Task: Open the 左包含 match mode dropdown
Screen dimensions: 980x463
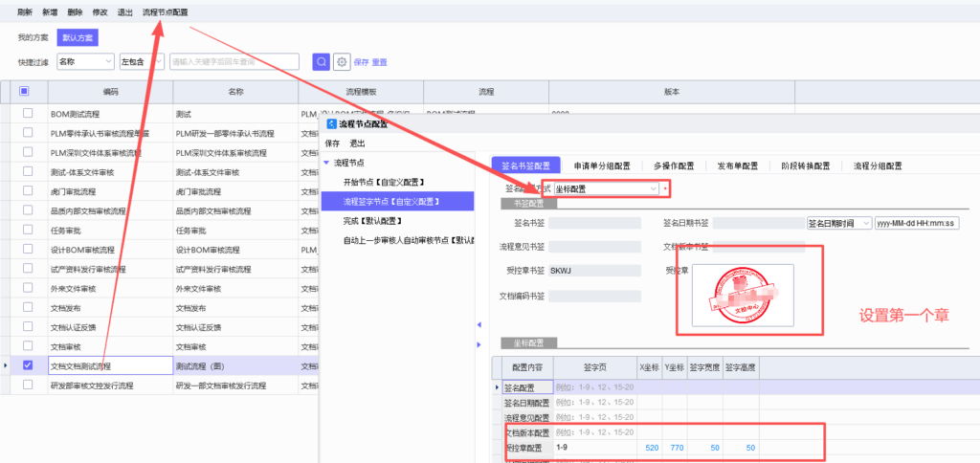Action: coord(142,61)
